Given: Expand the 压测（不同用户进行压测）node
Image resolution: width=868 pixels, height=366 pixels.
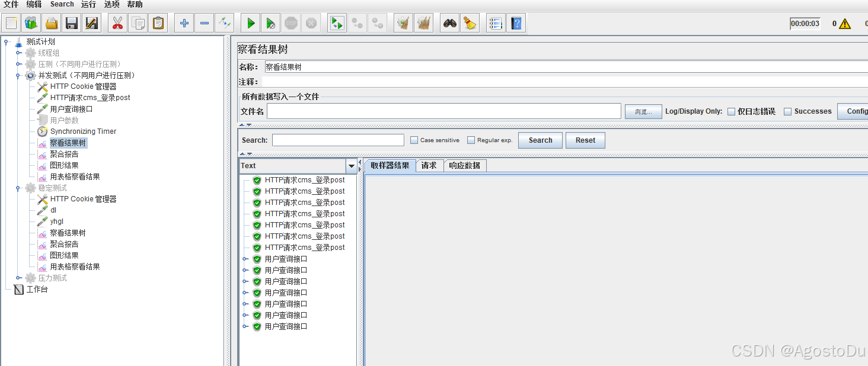Looking at the screenshot, I should coord(18,64).
